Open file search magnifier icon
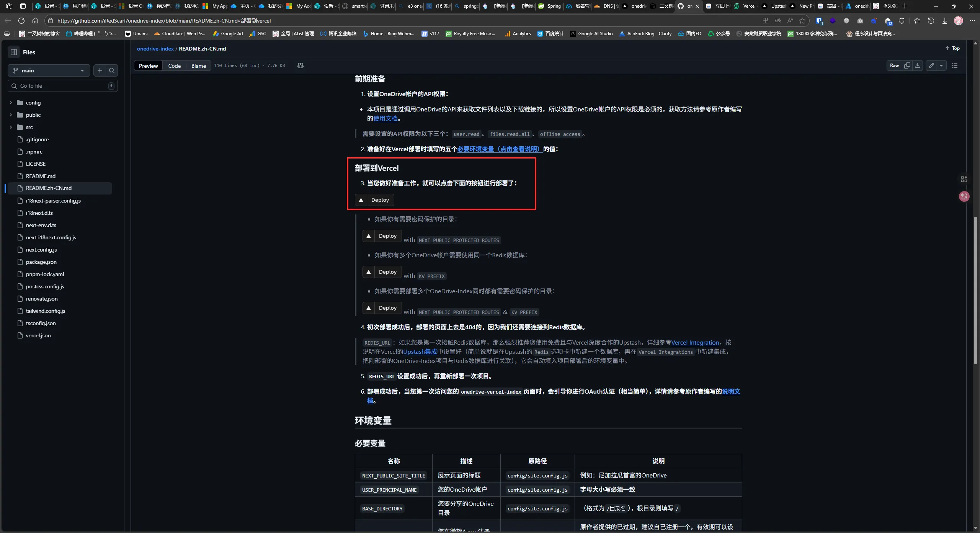The image size is (980, 533). [x=112, y=70]
